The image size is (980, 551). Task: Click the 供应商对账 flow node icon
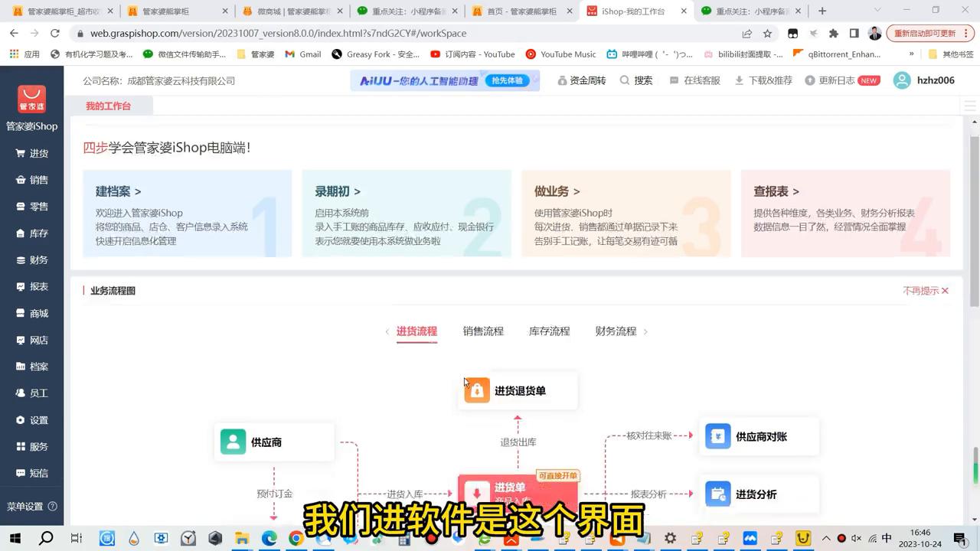(717, 436)
